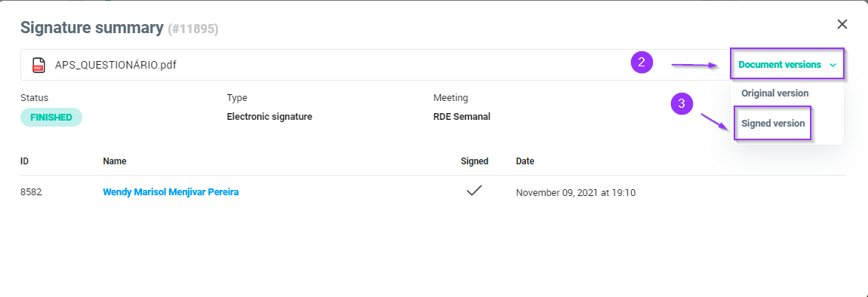Click the APS_QUESTIONÁRIO.pdf file name

pos(115,65)
